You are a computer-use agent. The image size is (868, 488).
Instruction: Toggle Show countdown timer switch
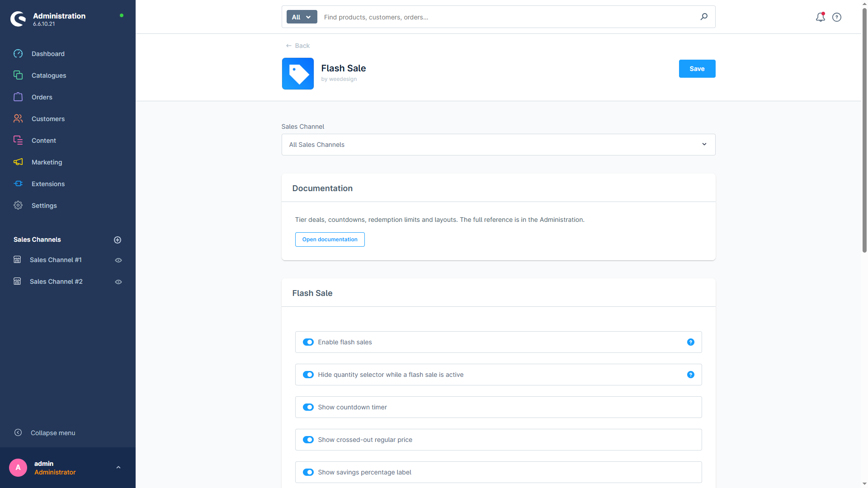pyautogui.click(x=308, y=407)
